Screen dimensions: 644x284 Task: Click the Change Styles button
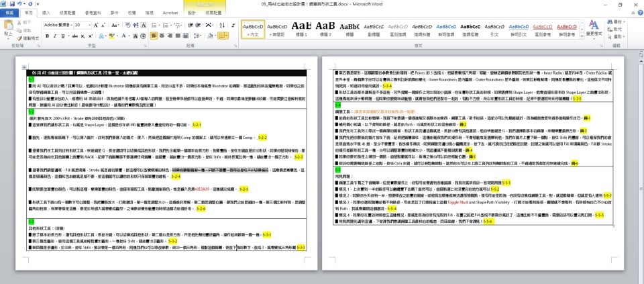[594, 28]
